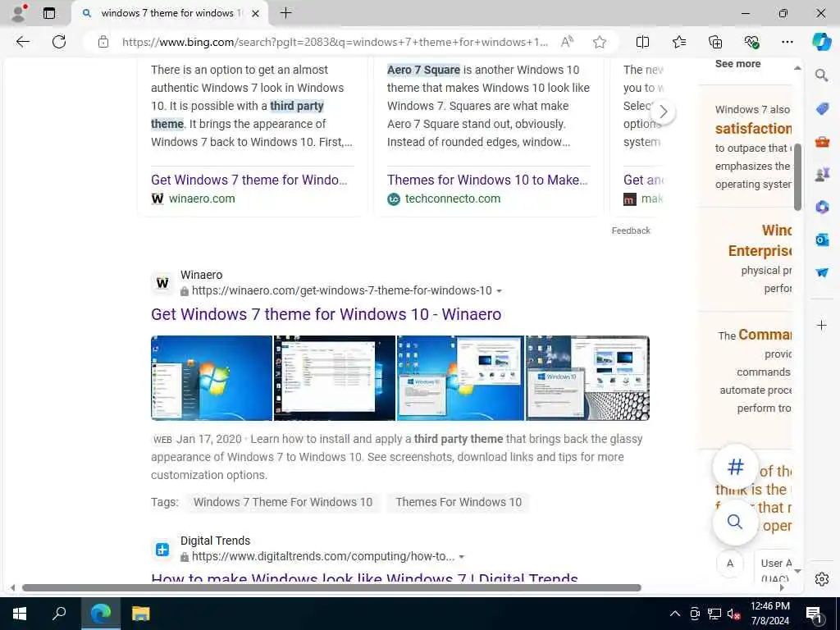
Task: Expand digitaltrends.com URL dropdown arrow
Action: click(462, 557)
